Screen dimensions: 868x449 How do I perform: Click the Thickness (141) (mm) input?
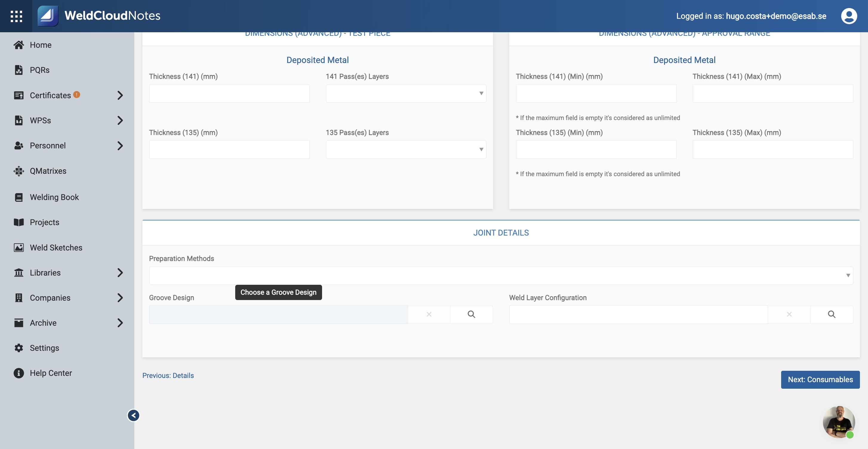[x=229, y=93]
